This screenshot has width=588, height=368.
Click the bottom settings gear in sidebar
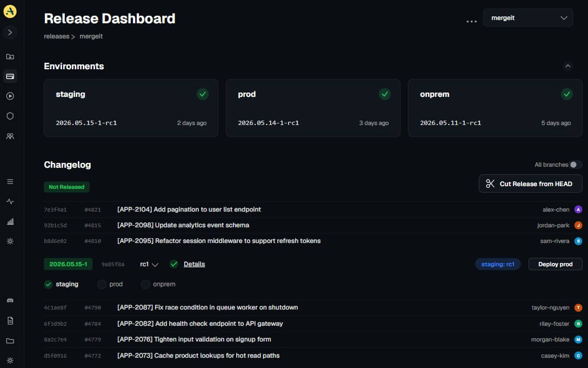coord(10,360)
